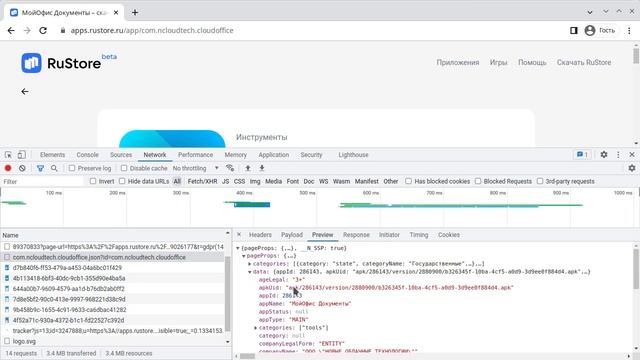Open Игры link in header

(x=498, y=62)
